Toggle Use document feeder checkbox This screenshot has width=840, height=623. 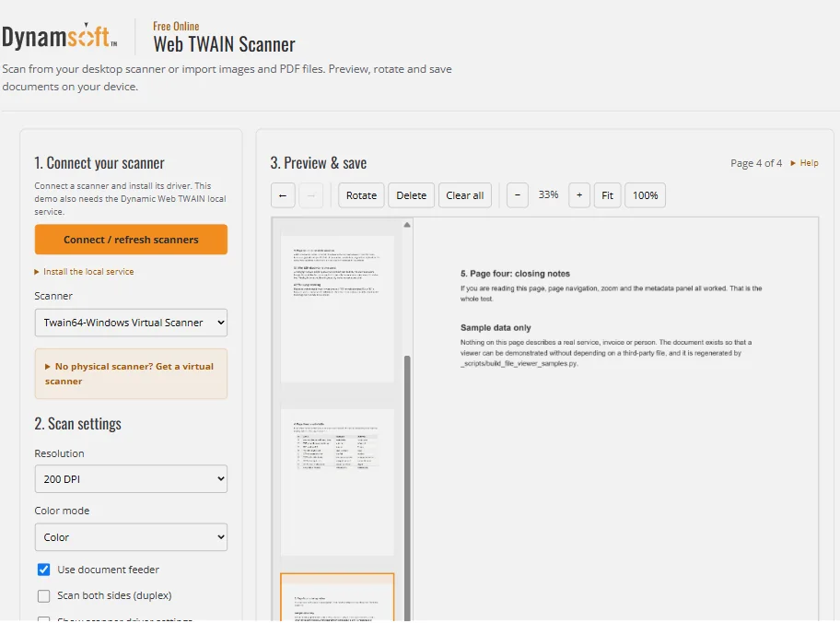point(44,570)
